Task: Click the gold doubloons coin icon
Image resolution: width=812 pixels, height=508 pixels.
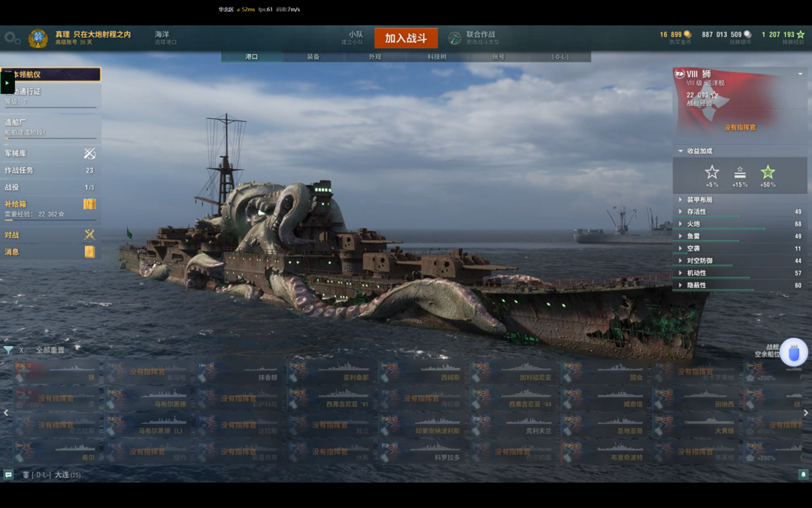Action: (687, 34)
